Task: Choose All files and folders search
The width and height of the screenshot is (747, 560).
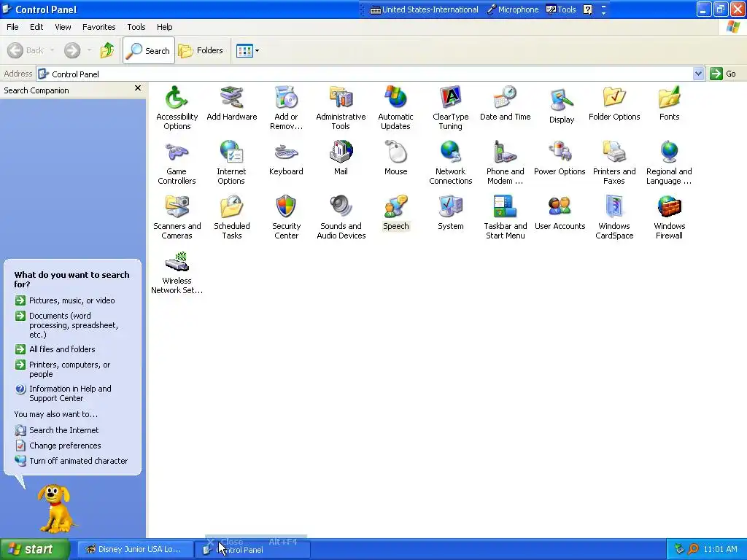Action: point(55,349)
